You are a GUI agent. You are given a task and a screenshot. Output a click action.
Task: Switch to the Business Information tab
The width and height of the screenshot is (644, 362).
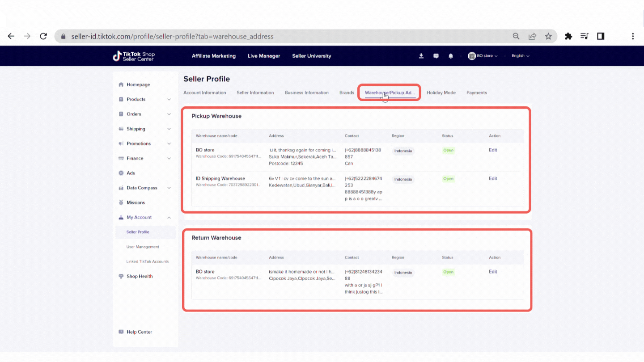click(x=306, y=93)
